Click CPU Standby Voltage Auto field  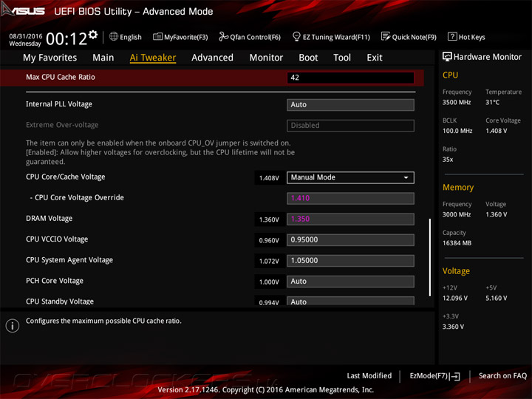tap(350, 301)
